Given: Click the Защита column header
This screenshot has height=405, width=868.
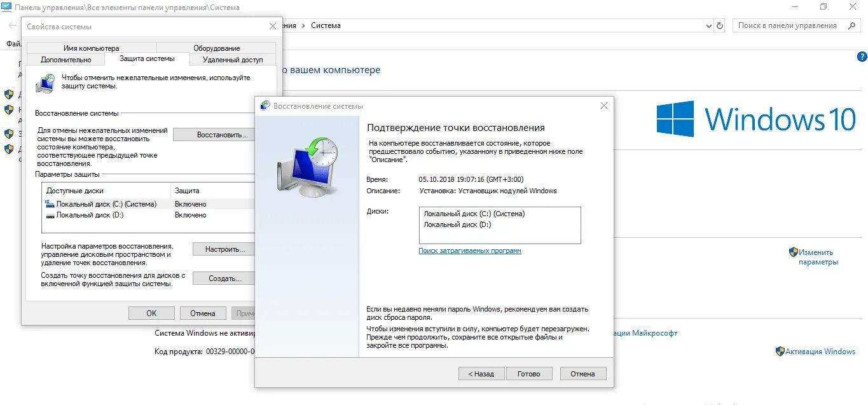Looking at the screenshot, I should pyautogui.click(x=212, y=191).
